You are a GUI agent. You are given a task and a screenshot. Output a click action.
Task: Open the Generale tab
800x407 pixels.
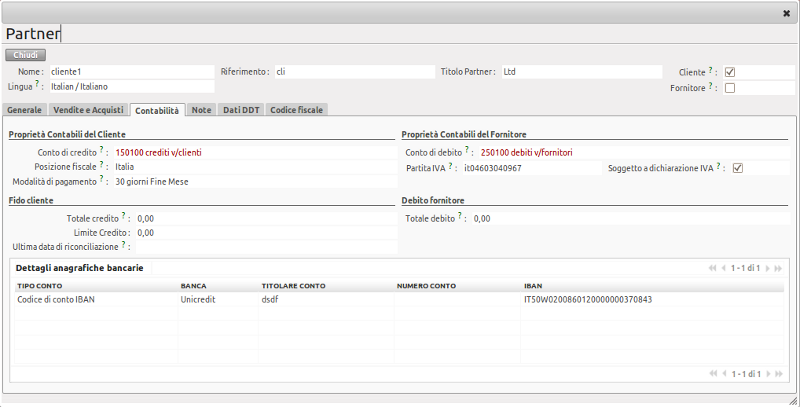click(x=24, y=109)
